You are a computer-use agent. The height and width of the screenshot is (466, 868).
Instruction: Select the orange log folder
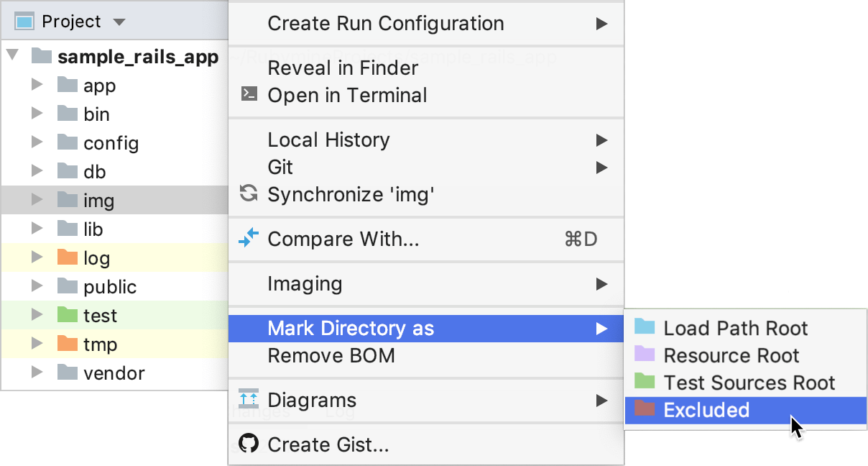click(96, 258)
